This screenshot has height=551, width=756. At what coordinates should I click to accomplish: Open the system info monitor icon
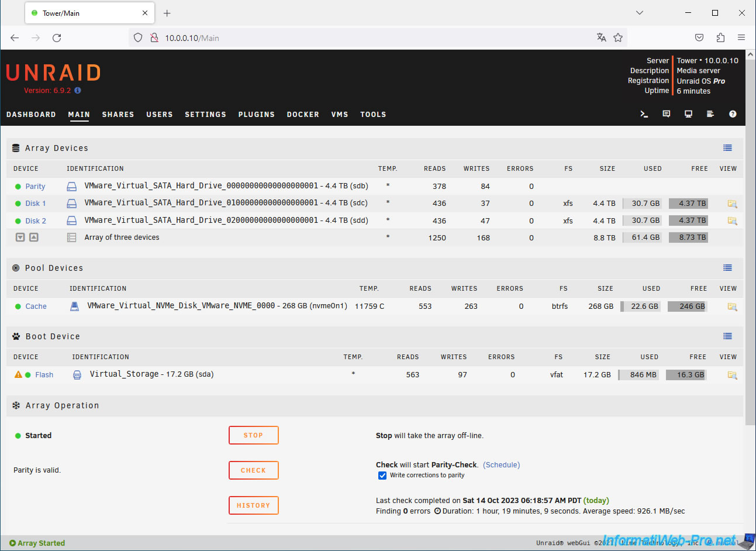[x=688, y=114]
